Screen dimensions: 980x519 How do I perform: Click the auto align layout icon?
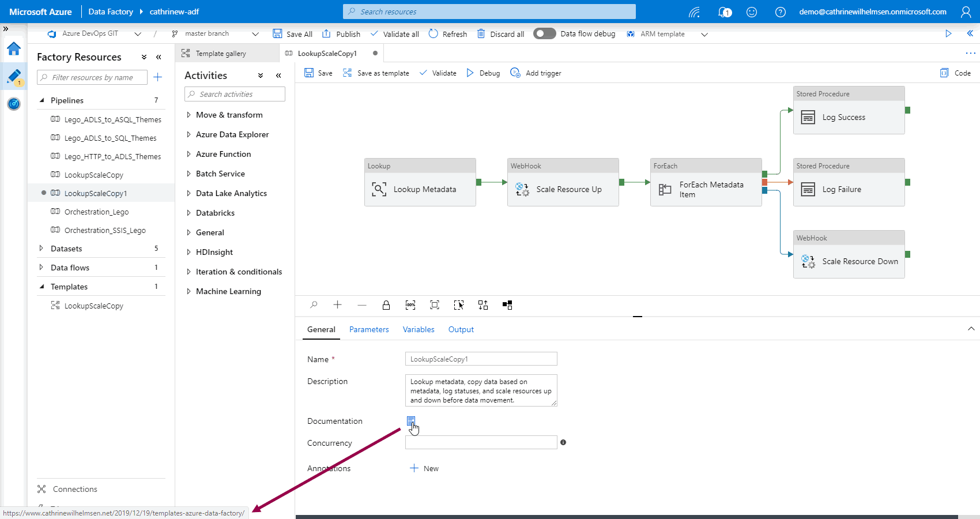[x=483, y=305]
